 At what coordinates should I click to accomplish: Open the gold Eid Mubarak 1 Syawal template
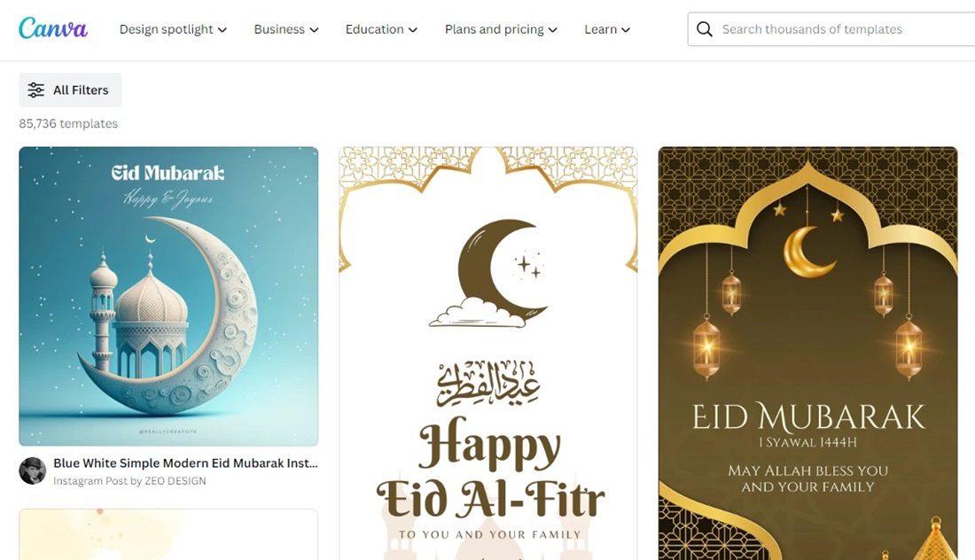(807, 353)
